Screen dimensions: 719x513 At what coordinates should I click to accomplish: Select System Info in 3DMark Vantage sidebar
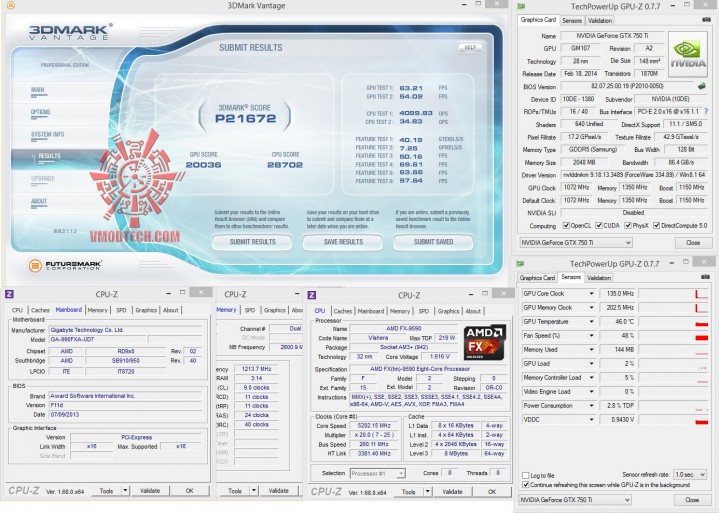pos(47,136)
